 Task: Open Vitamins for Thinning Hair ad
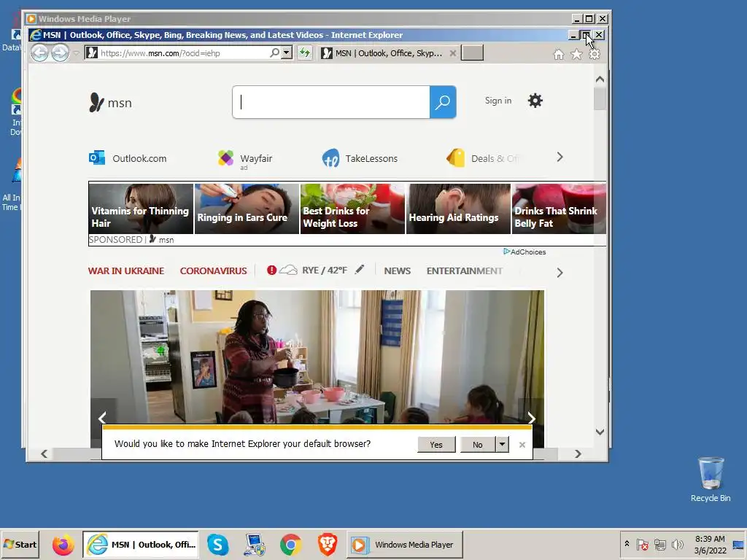pyautogui.click(x=141, y=209)
